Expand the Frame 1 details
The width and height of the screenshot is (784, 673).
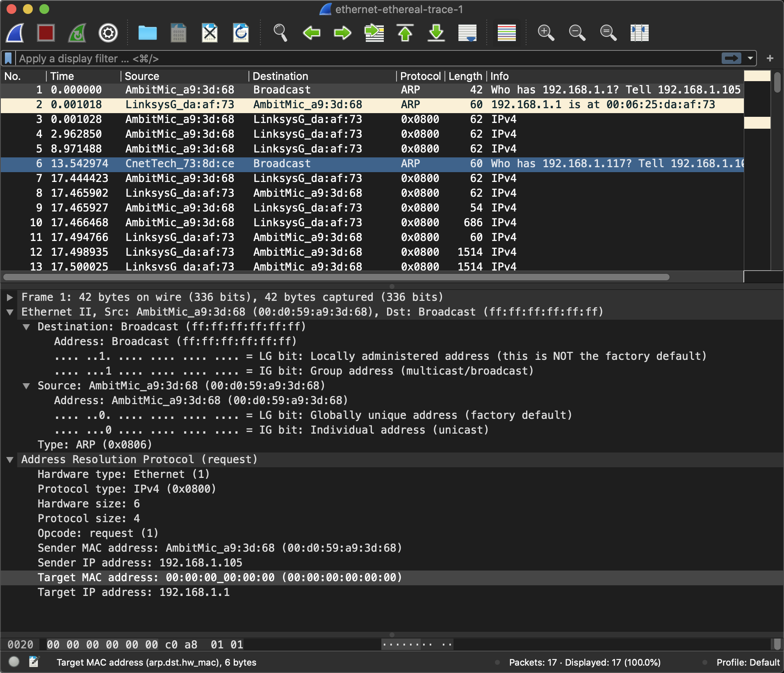(10, 297)
